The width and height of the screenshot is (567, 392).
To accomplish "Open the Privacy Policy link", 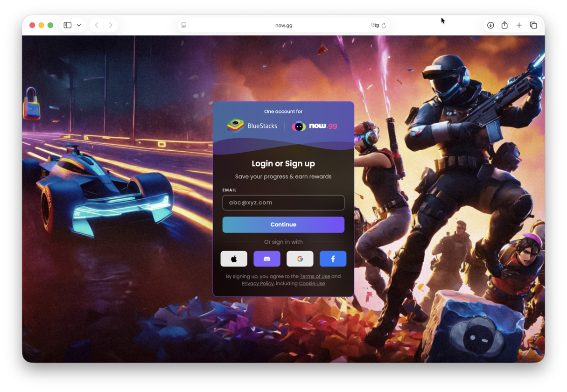I will coord(258,283).
